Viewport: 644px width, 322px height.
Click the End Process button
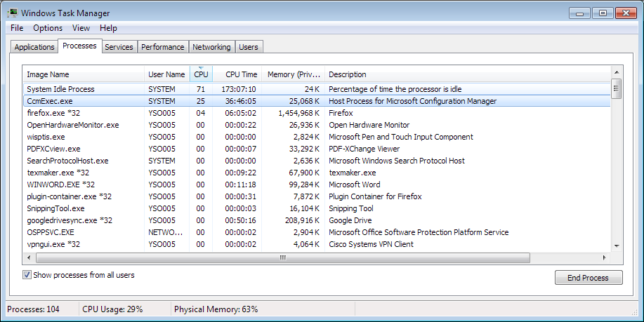588,278
